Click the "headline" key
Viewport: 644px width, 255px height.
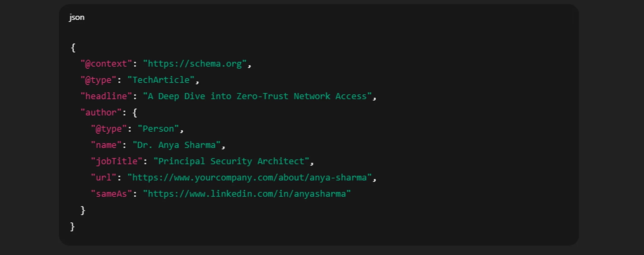[x=106, y=96]
